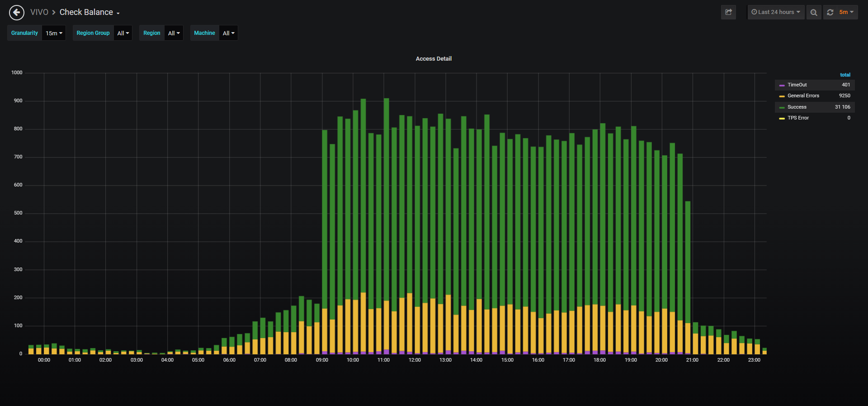The height and width of the screenshot is (406, 868).
Task: Toggle TimeOut series in legend
Action: pos(797,85)
